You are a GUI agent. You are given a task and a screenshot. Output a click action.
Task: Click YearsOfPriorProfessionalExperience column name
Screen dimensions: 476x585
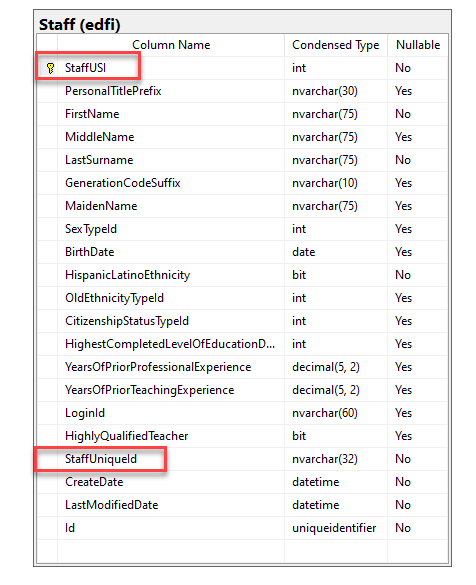click(x=158, y=367)
